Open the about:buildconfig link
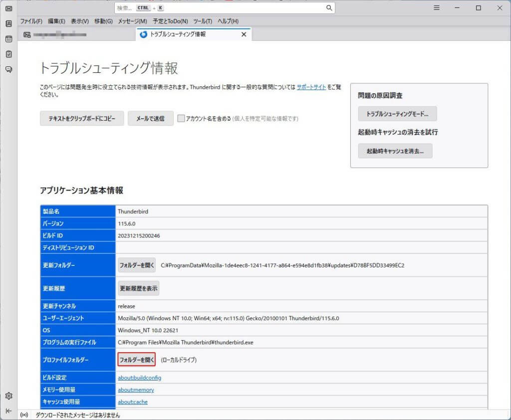 (x=139, y=378)
